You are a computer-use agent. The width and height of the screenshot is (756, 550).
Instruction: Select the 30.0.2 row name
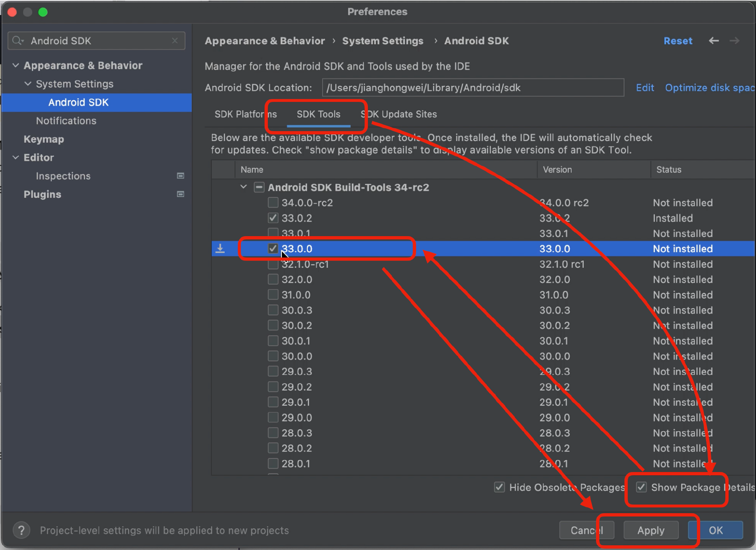tap(296, 325)
